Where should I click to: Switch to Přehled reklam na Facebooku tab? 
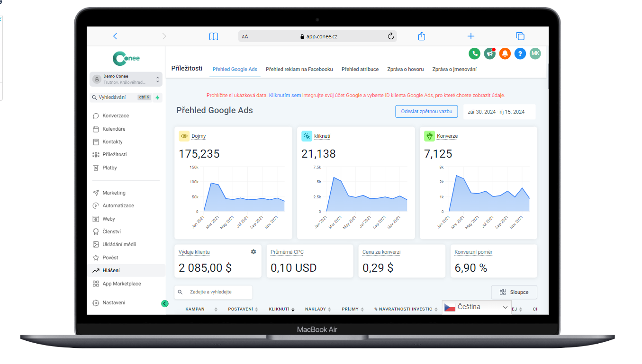coord(299,69)
